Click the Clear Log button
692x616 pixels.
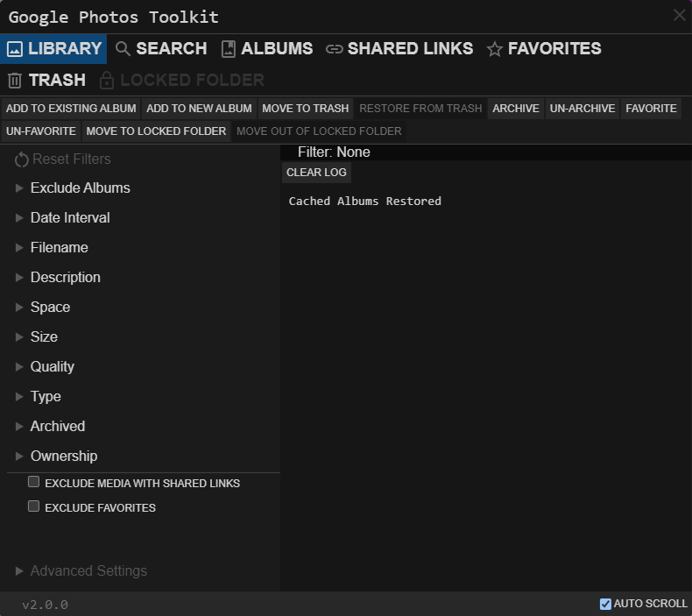pos(316,173)
